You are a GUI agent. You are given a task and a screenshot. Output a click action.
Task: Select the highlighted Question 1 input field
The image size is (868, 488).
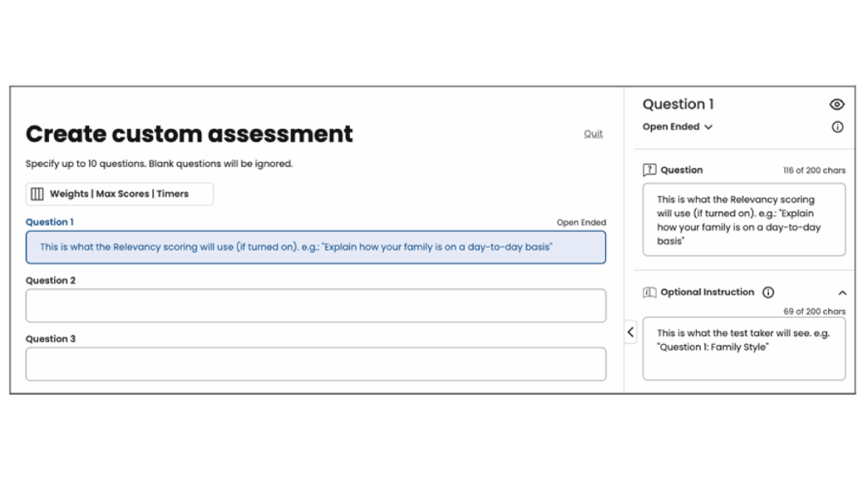(x=315, y=247)
